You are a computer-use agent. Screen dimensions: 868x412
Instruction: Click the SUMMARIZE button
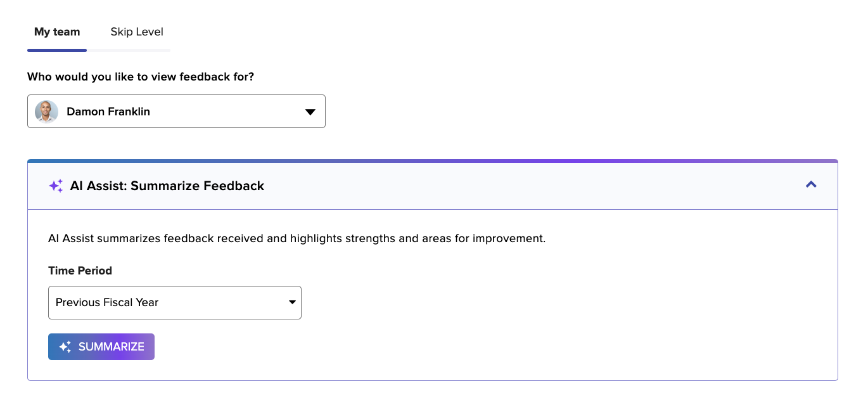(x=101, y=347)
